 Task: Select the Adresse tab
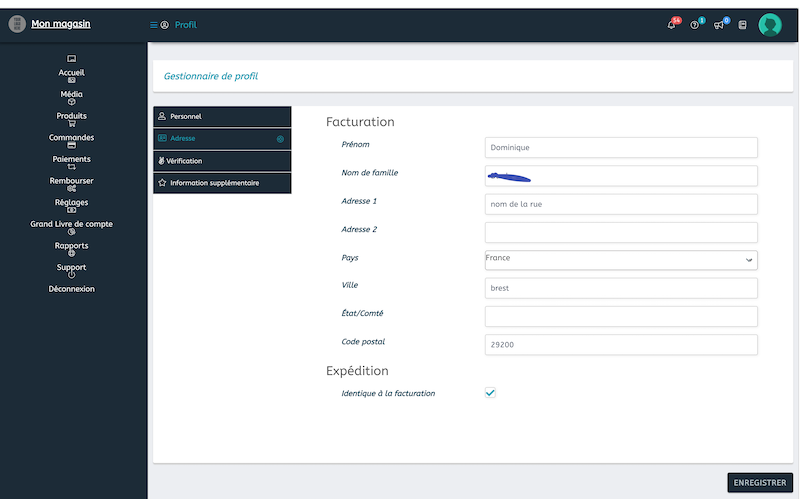(222, 139)
